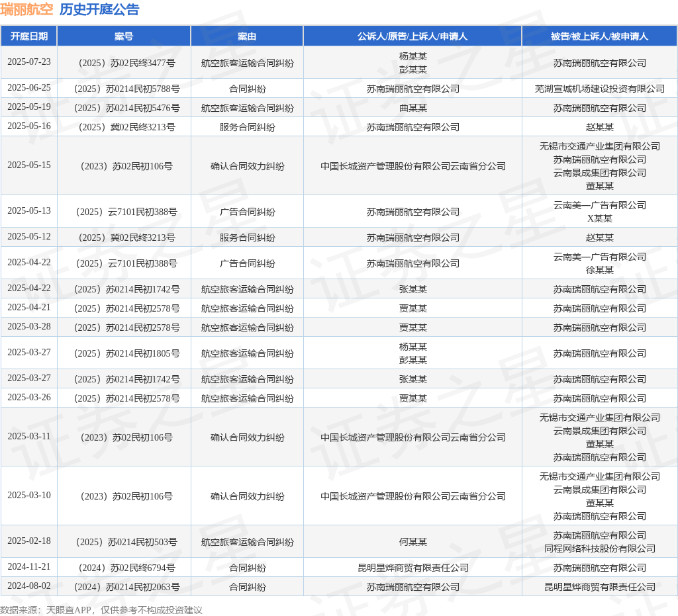Select date cell 2025-07-23

(x=29, y=62)
